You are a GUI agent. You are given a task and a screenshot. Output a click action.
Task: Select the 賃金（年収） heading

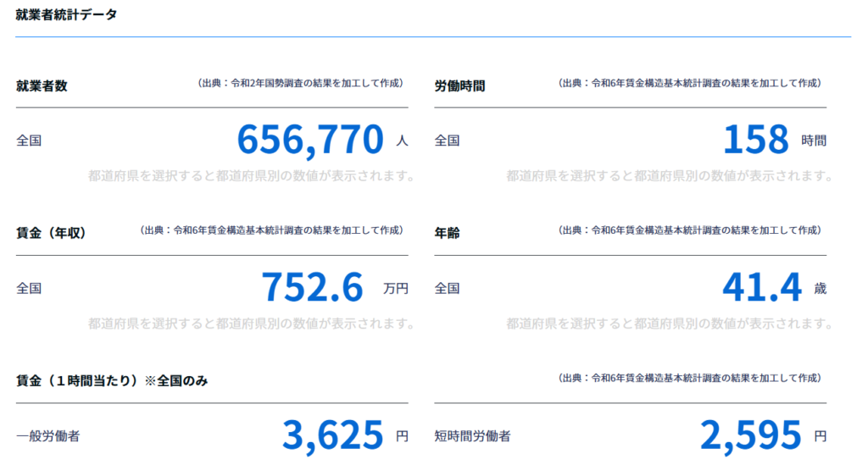51,232
